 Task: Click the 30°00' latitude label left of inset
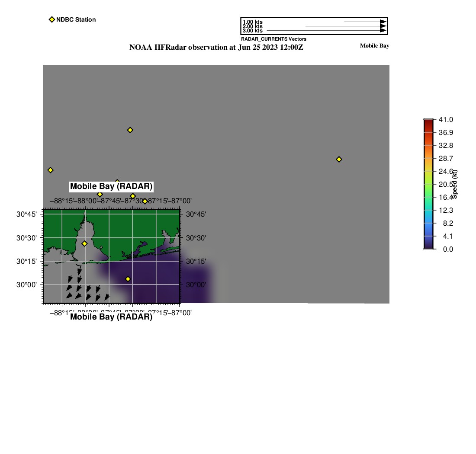[x=26, y=285]
